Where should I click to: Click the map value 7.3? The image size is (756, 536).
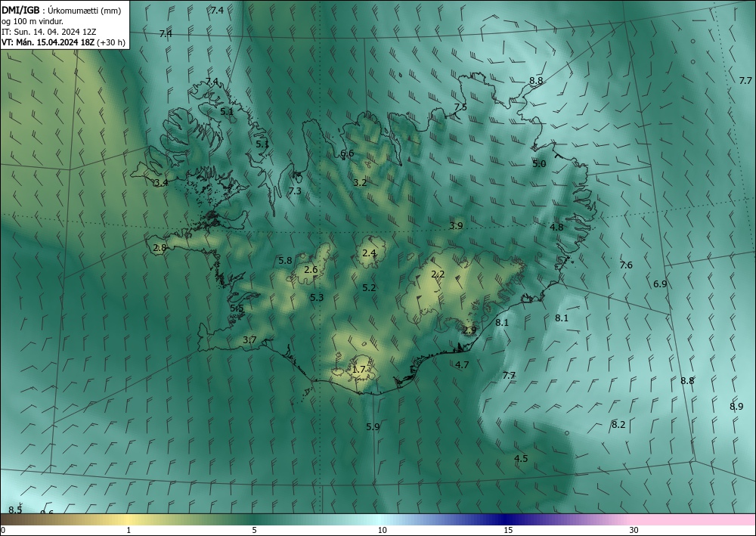pos(295,191)
